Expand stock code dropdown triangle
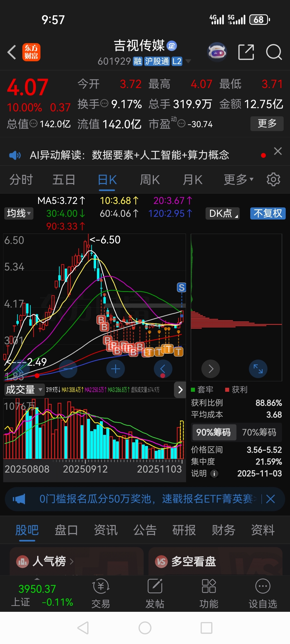 click(189, 61)
